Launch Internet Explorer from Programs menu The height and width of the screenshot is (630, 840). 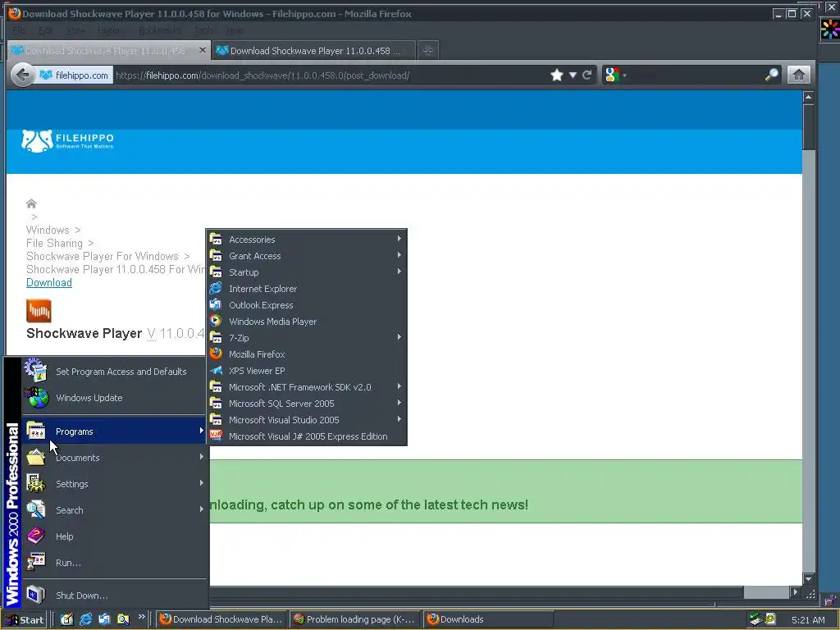[x=307, y=289]
